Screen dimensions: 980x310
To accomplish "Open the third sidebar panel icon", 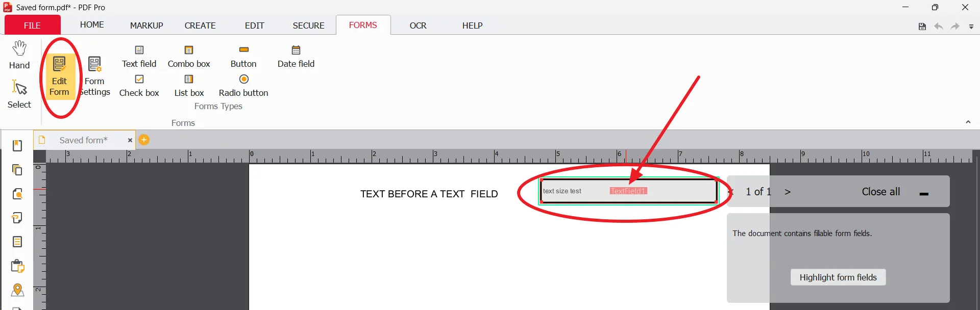I will pos(17,194).
